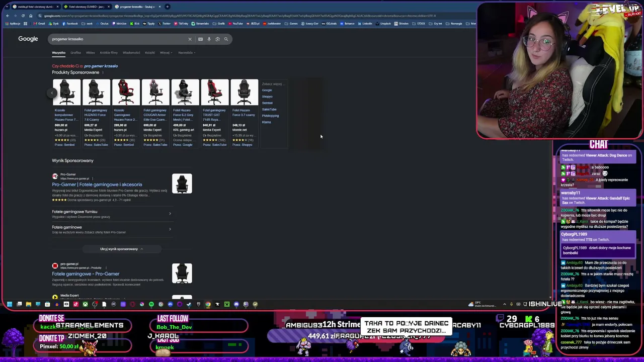Open the SalesTube link under Zobacz więcej
Viewport: 644px width, 362px height.
coord(269,109)
